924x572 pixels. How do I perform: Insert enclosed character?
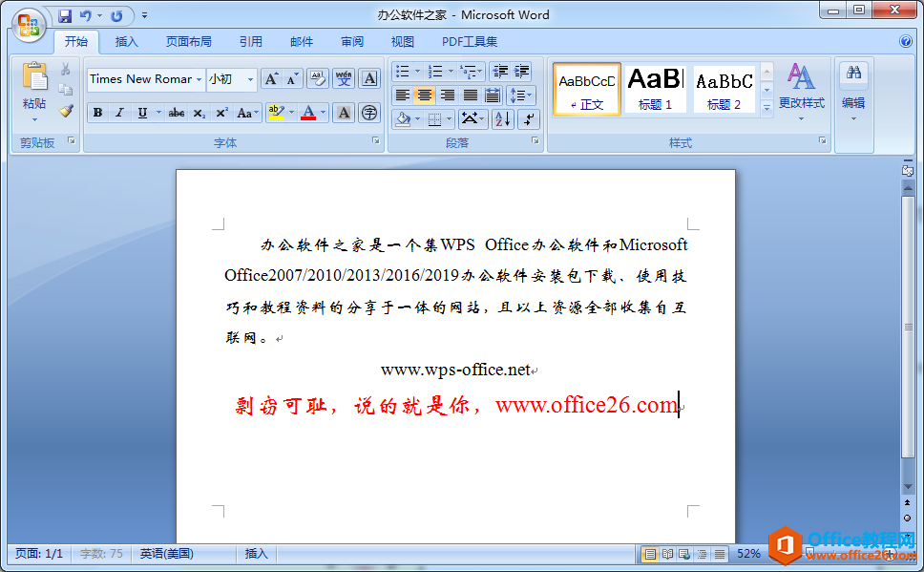[x=369, y=113]
